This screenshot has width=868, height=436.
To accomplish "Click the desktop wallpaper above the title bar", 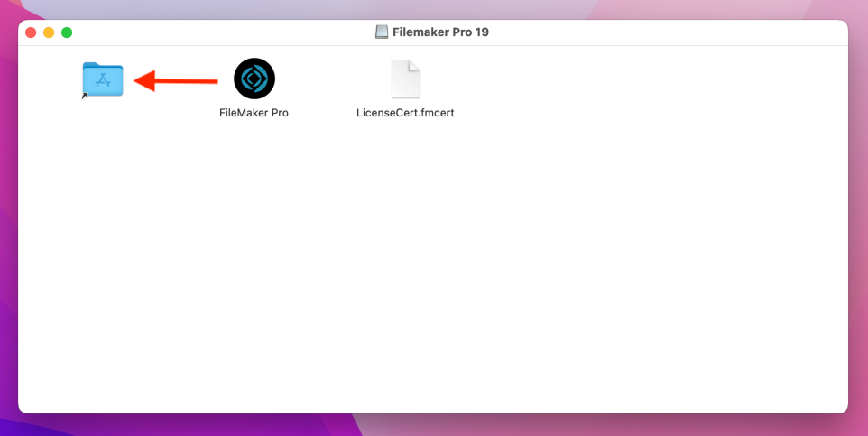I will (x=433, y=8).
